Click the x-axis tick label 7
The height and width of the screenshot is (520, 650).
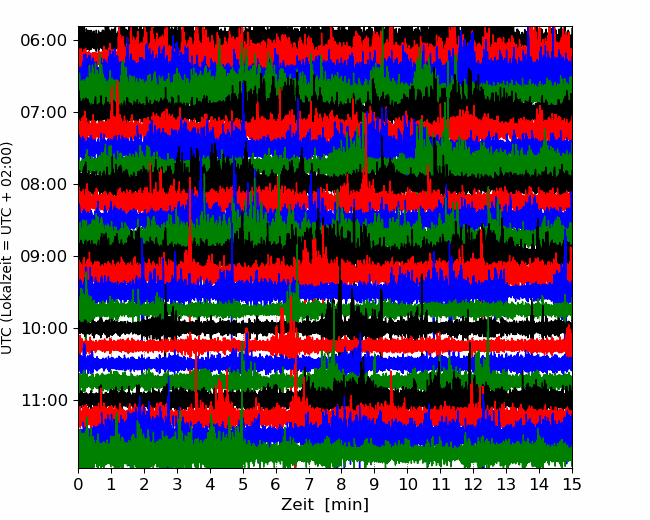point(309,484)
